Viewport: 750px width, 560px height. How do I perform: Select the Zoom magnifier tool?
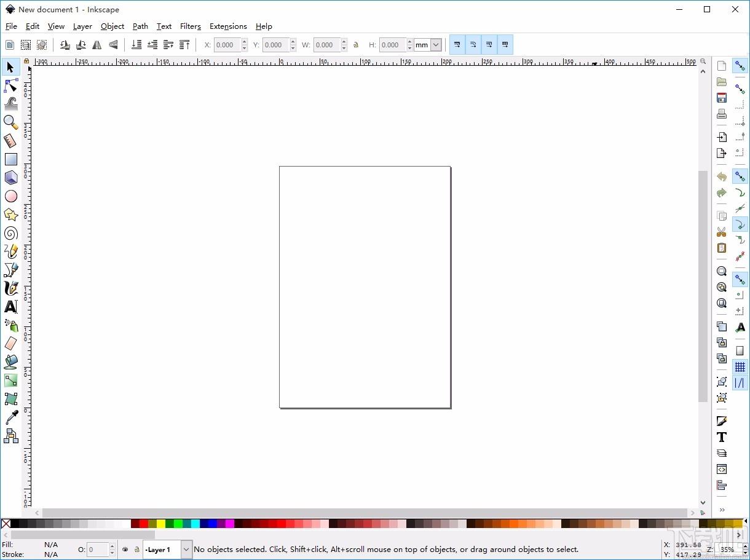10,122
